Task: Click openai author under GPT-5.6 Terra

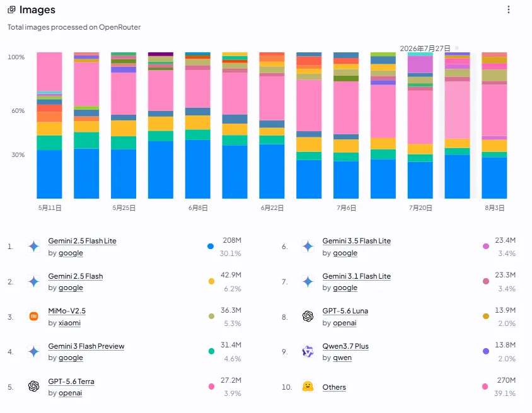Action: [70, 393]
